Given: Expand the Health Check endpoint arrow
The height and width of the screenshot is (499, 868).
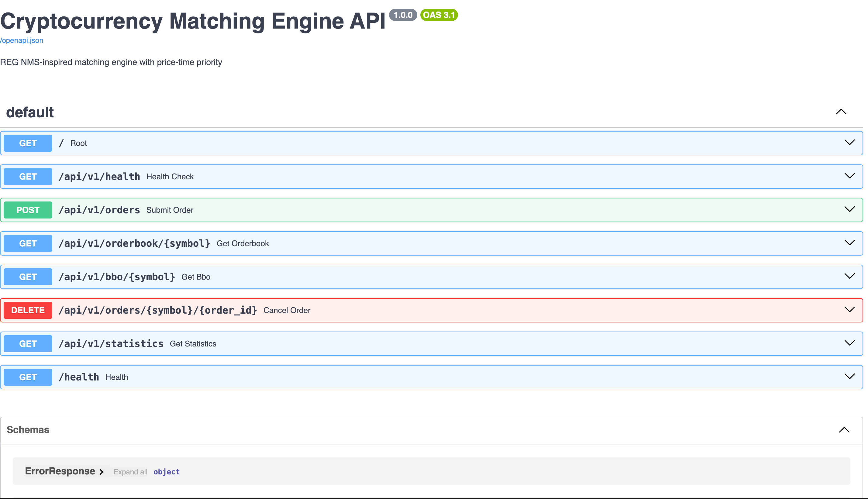Looking at the screenshot, I should click(850, 176).
